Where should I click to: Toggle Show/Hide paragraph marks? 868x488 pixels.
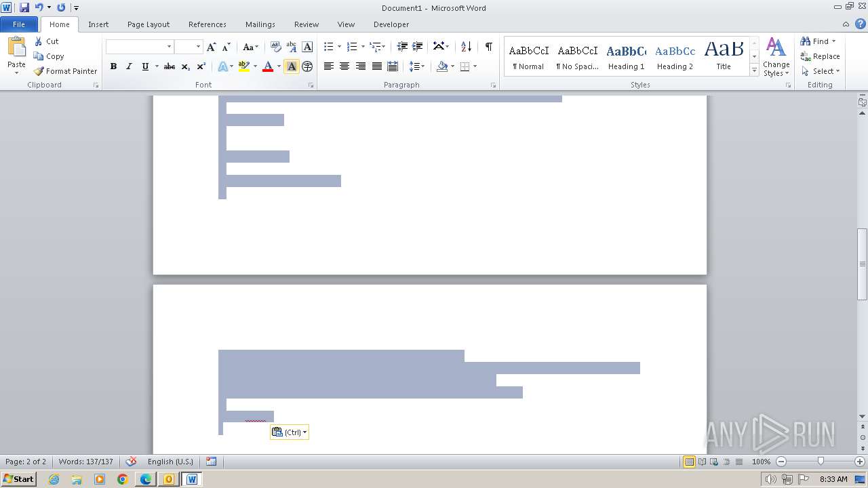[x=488, y=47]
